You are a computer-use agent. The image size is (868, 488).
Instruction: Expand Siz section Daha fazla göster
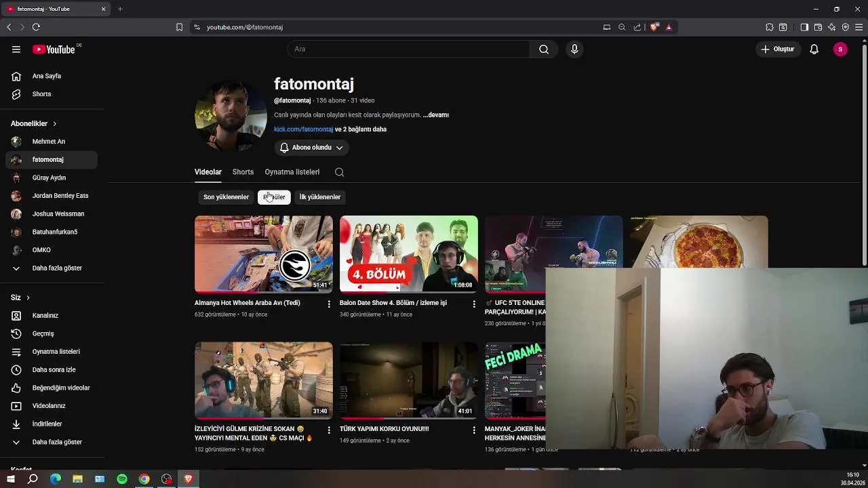pyautogui.click(x=52, y=442)
